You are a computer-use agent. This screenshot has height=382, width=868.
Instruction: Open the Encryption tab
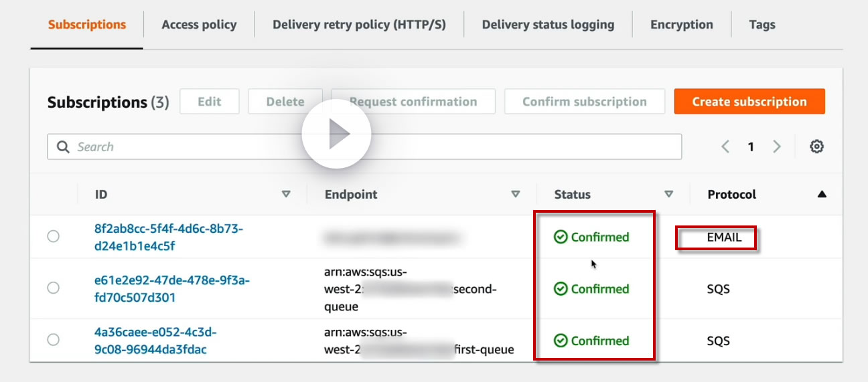click(x=681, y=25)
